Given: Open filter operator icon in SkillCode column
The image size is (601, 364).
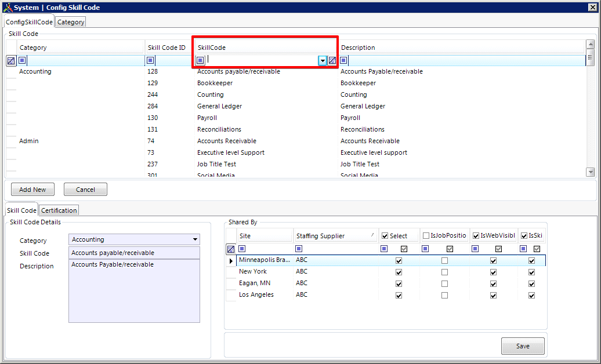Looking at the screenshot, I should [200, 60].
